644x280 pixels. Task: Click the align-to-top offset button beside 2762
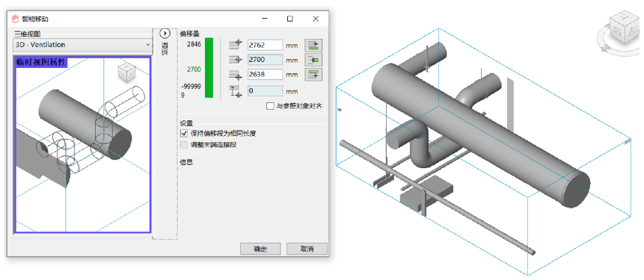point(313,45)
